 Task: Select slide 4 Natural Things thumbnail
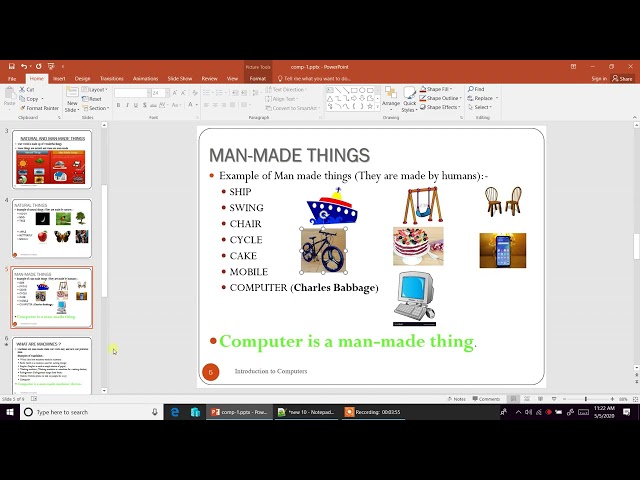tap(51, 228)
